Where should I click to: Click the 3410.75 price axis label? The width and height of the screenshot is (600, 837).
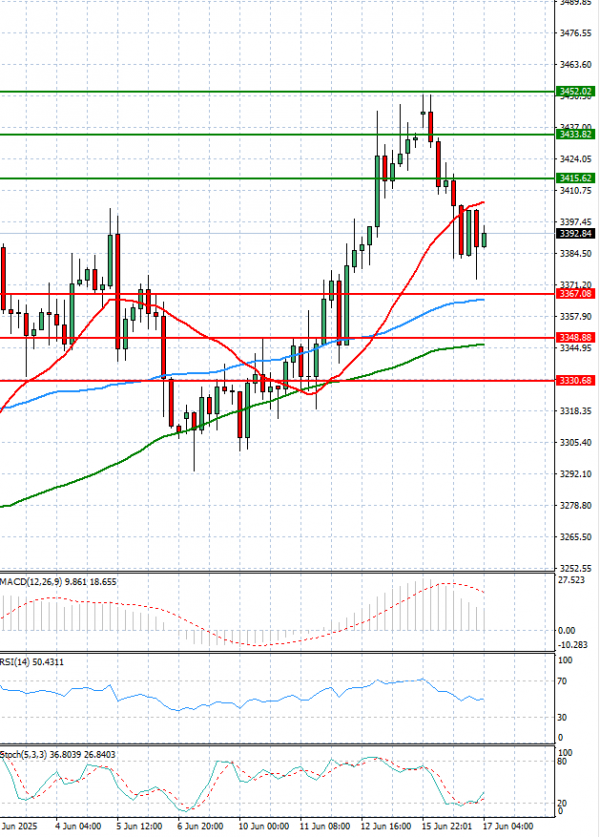tap(575, 191)
